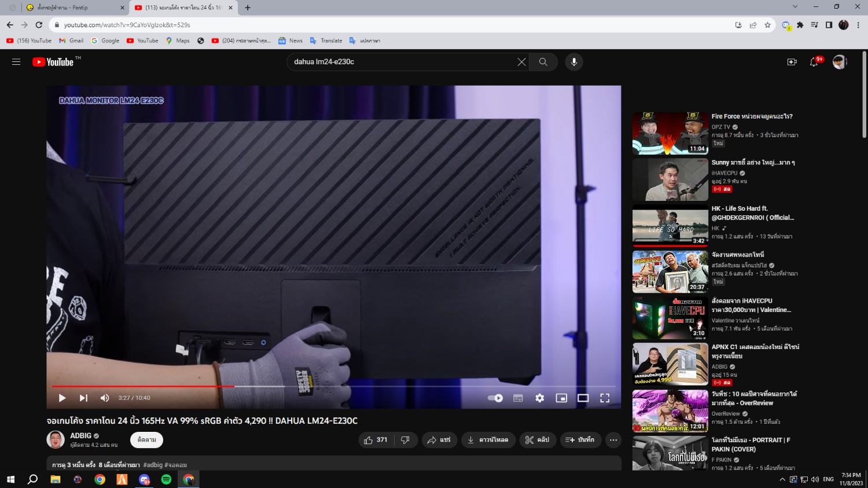Screen dimensions: 868x488
Task: Reload the current page
Action: 39,25
